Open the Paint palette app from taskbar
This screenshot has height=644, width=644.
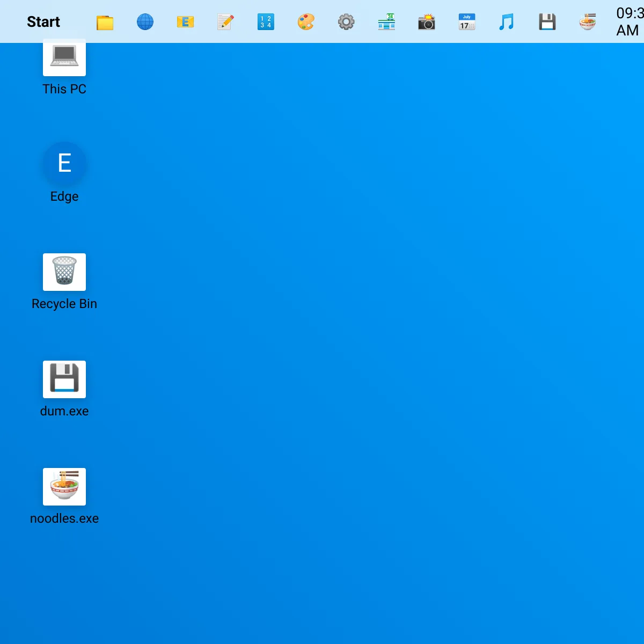[305, 21]
